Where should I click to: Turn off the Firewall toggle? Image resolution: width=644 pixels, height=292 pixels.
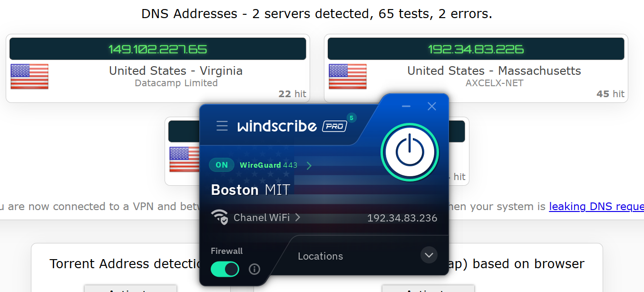point(224,269)
